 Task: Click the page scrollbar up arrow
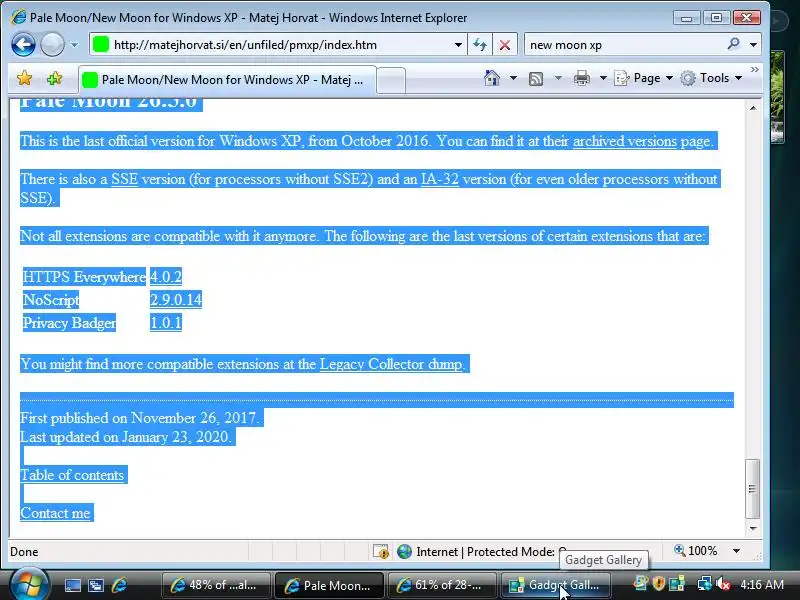click(753, 108)
